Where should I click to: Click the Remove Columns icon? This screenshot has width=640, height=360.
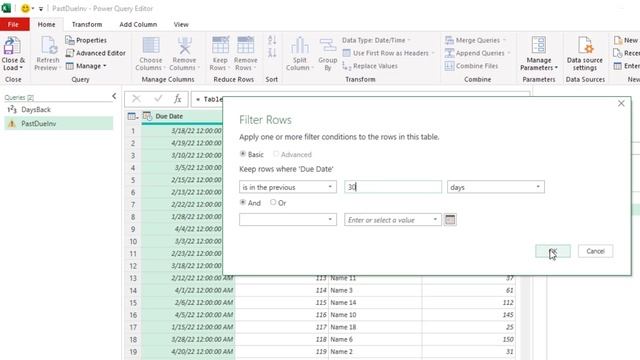pyautogui.click(x=184, y=46)
